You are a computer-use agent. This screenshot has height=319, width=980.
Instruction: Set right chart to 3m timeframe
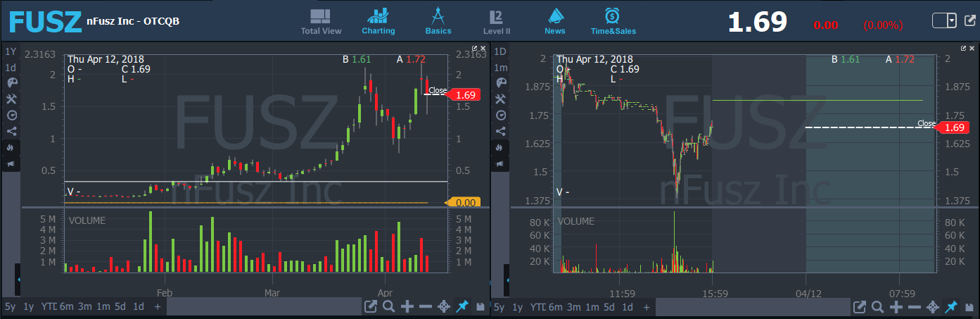tap(574, 307)
